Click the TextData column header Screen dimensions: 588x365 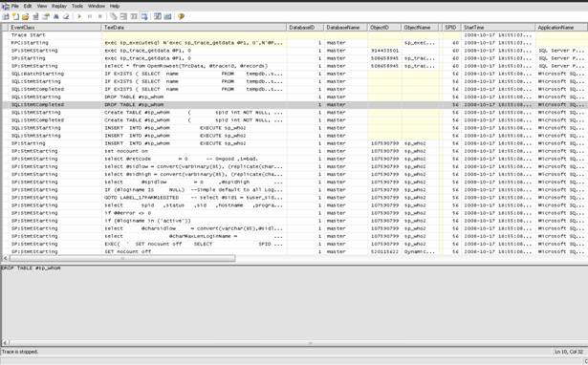[x=193, y=28]
